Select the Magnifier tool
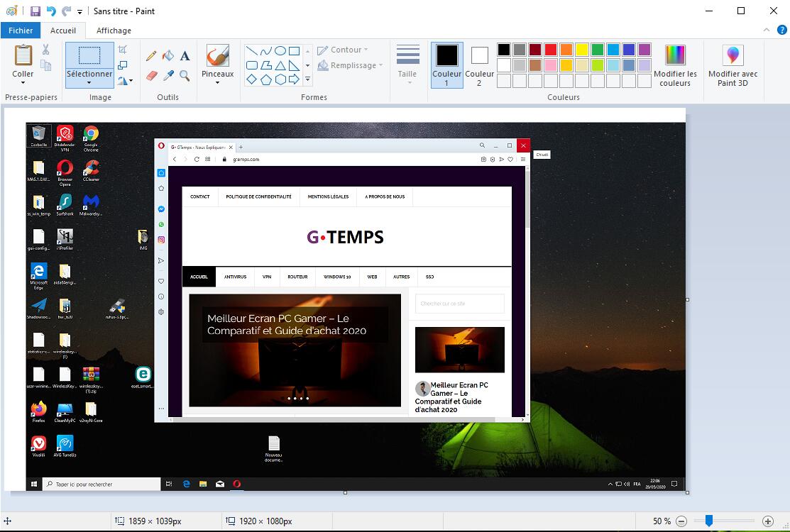 click(x=184, y=74)
